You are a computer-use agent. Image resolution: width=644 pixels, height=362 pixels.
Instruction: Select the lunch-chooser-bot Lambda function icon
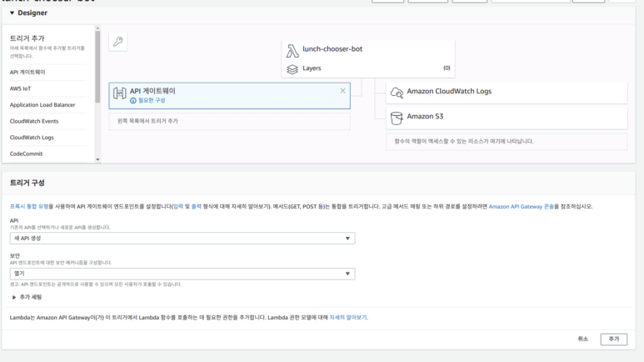click(x=292, y=49)
